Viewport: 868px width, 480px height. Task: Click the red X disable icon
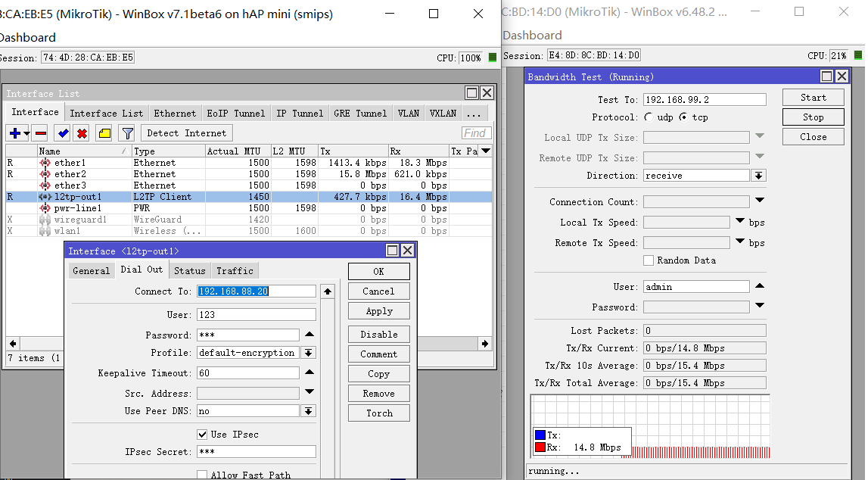[x=82, y=133]
